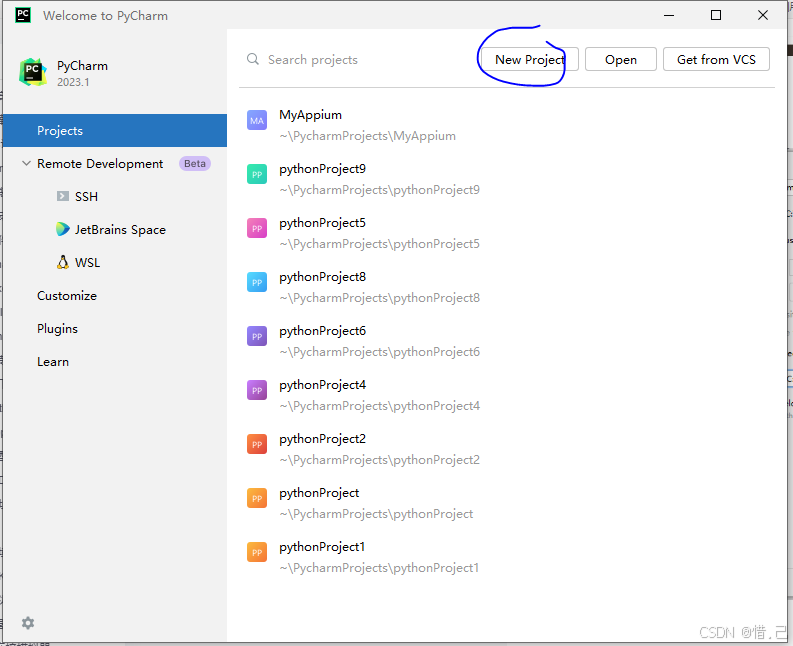Viewport: 793px width, 646px height.
Task: Switch to the Plugins tab
Action: (x=57, y=329)
